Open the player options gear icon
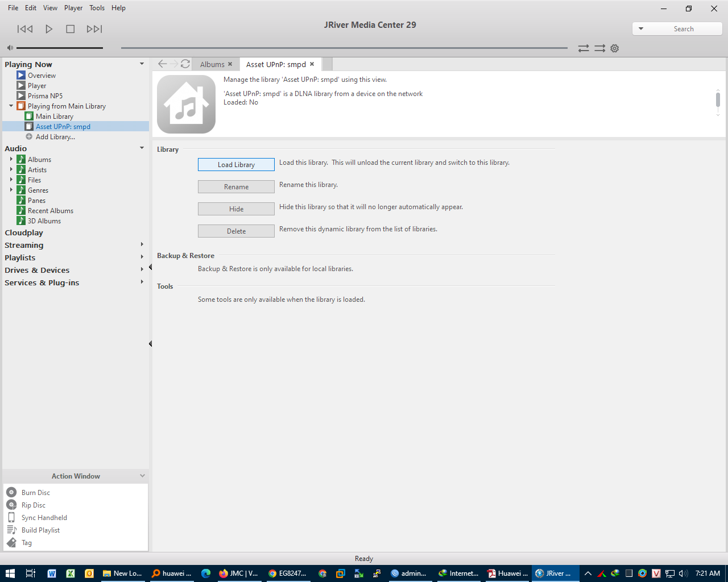Viewport: 728px width, 582px height. pos(615,48)
